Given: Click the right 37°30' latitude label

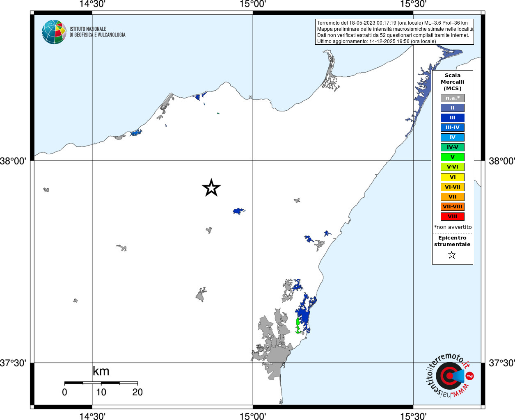Looking at the screenshot, I should pyautogui.click(x=502, y=363).
